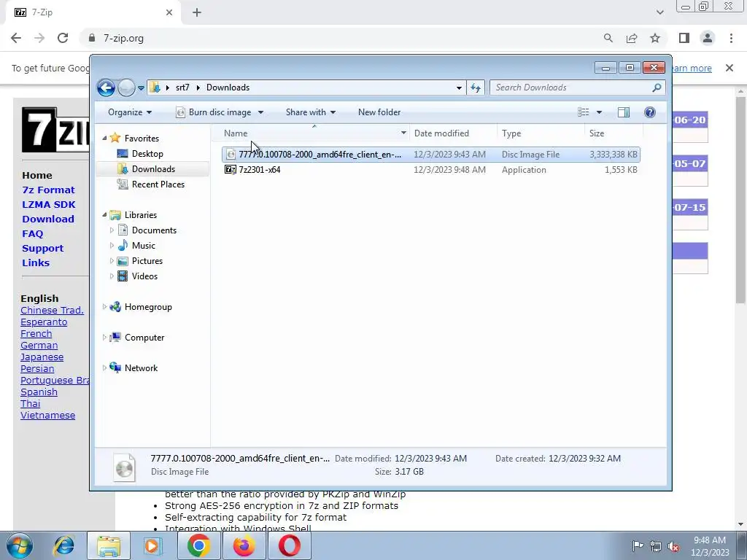Open LZMA SDK link
The width and height of the screenshot is (747, 560).
pos(49,205)
